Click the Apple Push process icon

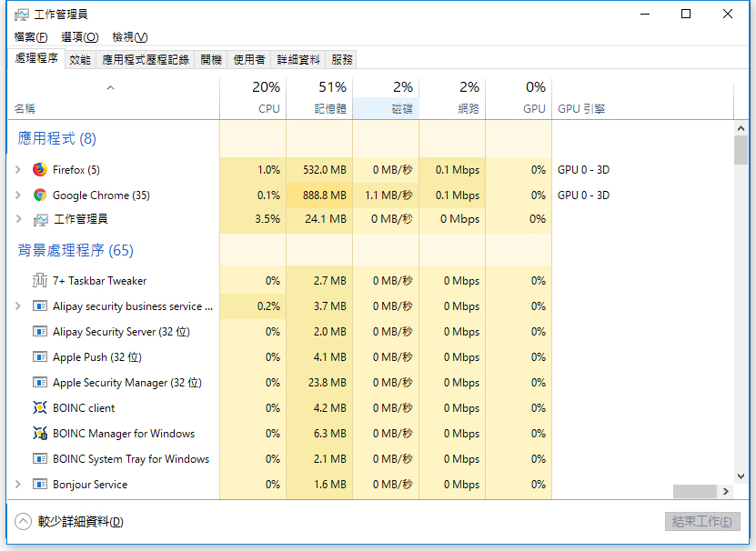coord(40,357)
